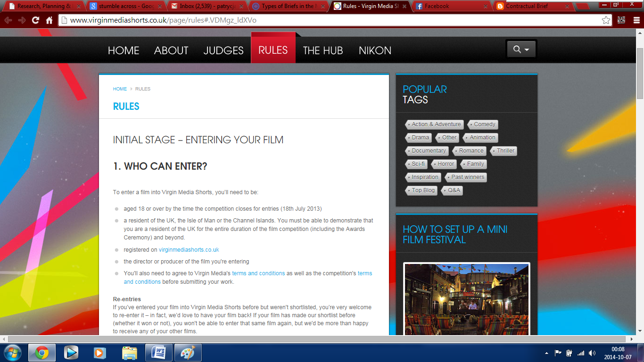Select the Horror tag
The height and width of the screenshot is (362, 644).
coord(444,164)
